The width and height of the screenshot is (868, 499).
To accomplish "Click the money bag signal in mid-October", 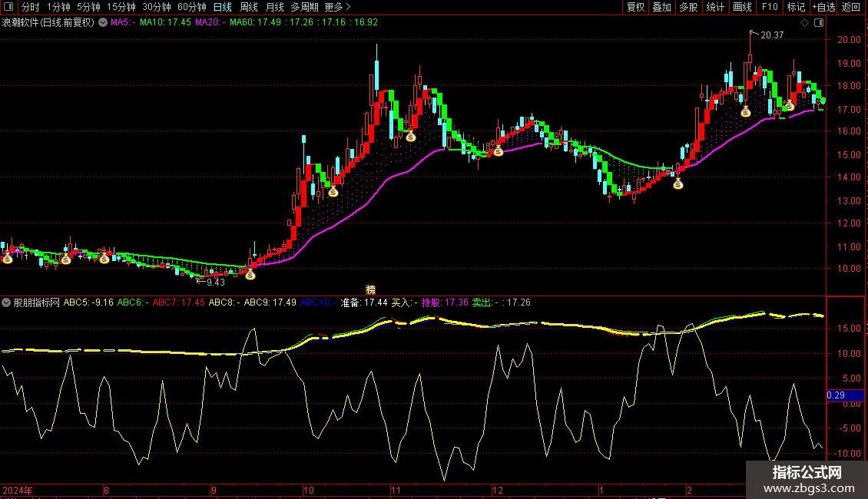I will pyautogui.click(x=333, y=191).
